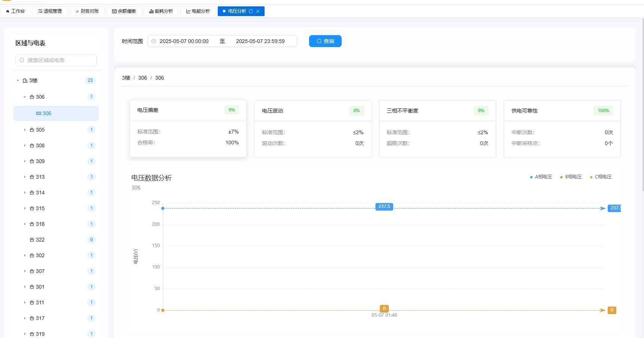The image size is (644, 338).
Task: Switch to the 电能分析 tab
Action: (198, 11)
